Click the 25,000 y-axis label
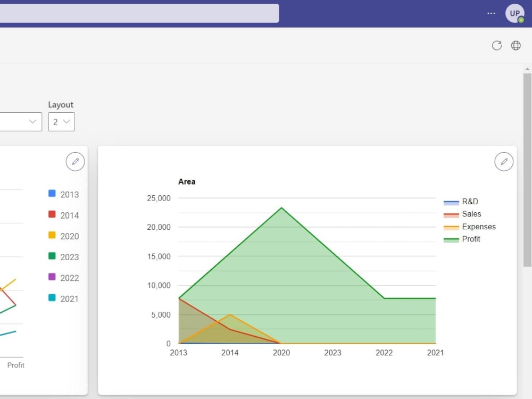Viewport: 532px width, 399px height. click(159, 198)
